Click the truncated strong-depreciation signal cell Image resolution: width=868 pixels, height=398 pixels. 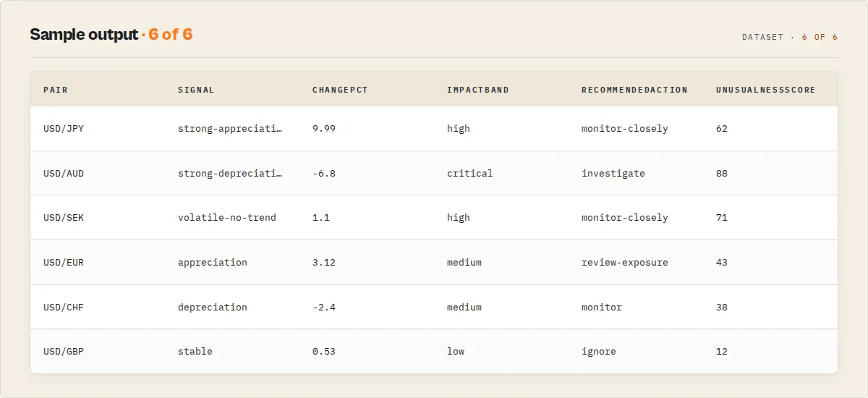pos(230,173)
